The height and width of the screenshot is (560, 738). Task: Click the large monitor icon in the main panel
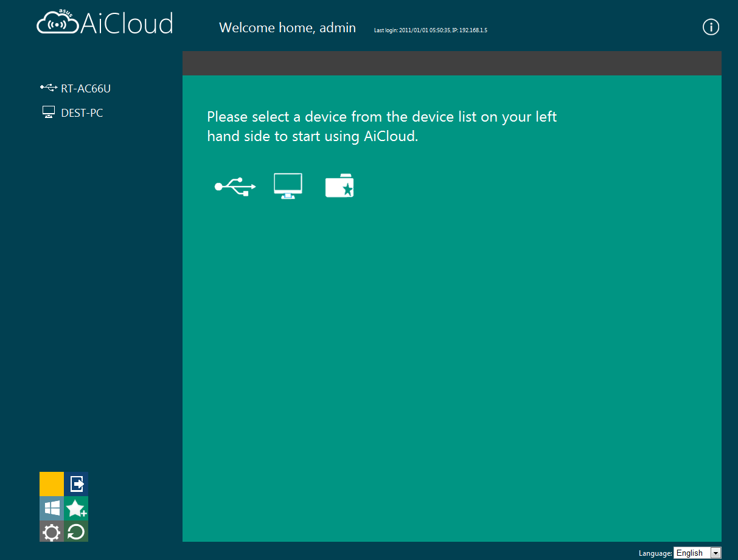point(288,185)
